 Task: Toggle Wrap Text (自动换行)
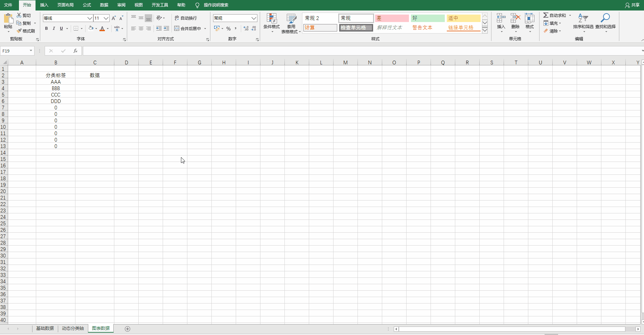186,18
